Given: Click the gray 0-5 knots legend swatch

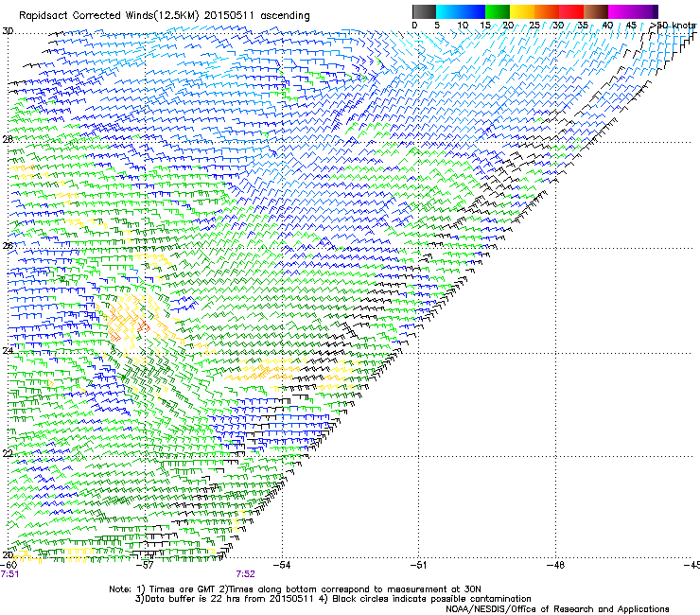Looking at the screenshot, I should (x=424, y=11).
